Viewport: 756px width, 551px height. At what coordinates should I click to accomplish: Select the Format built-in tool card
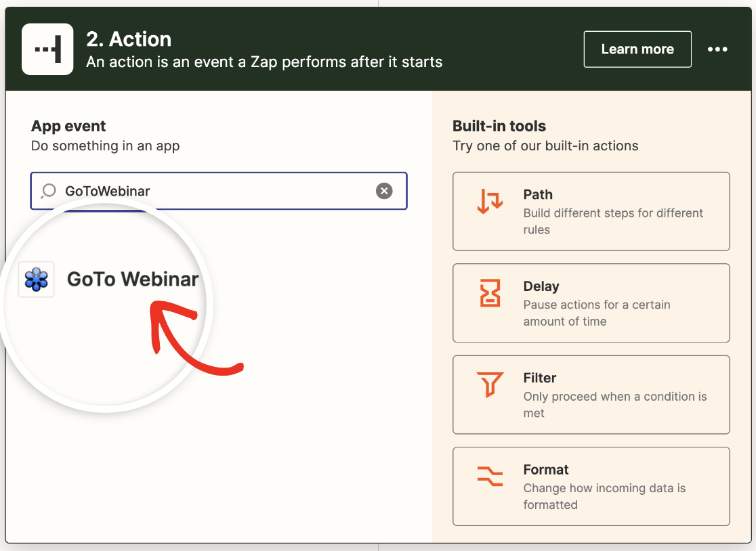click(x=591, y=487)
